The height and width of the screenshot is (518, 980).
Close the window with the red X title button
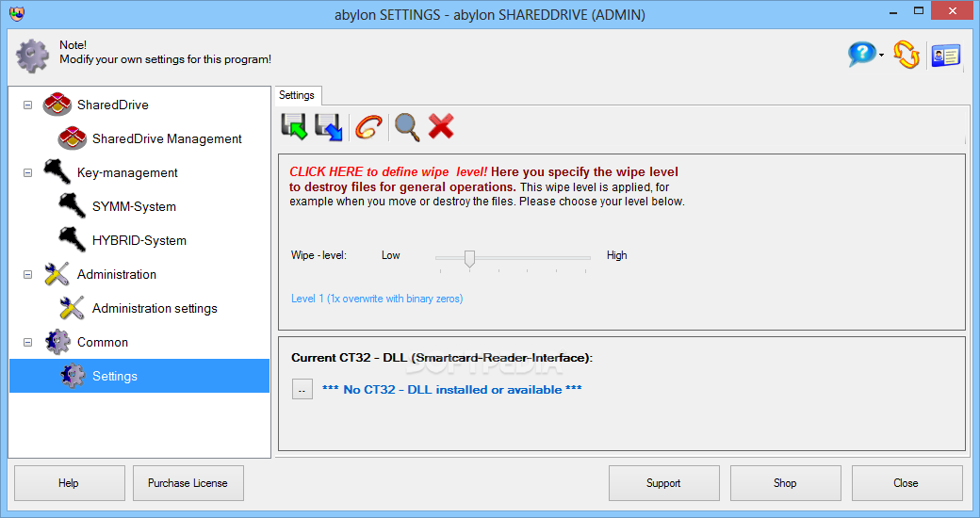point(952,10)
